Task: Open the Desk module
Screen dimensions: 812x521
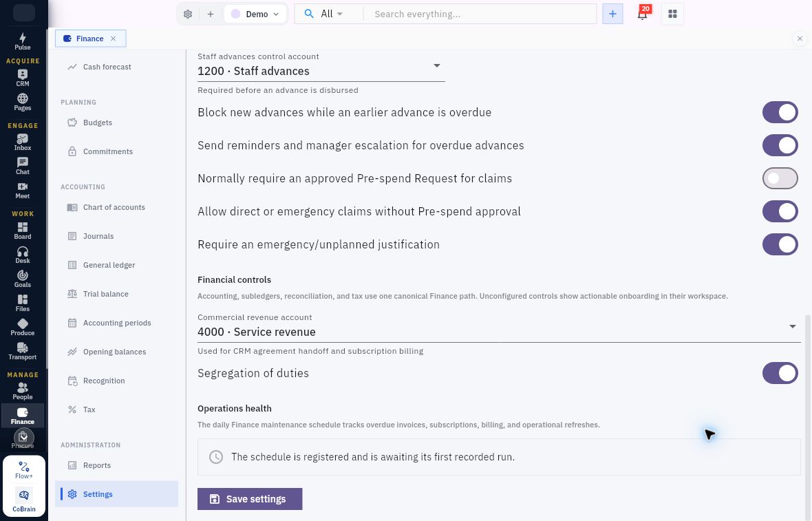Action: click(22, 255)
